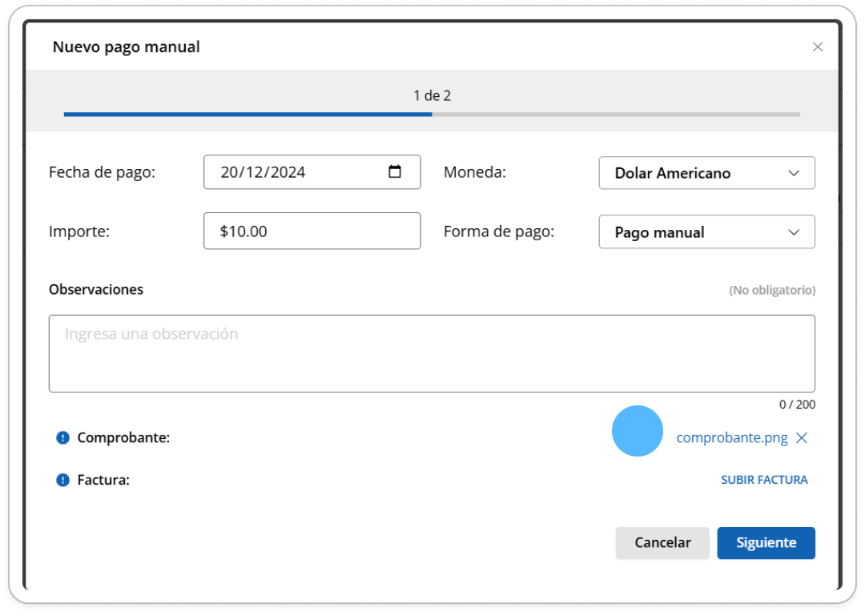
Task: Open the Moneda dropdown
Action: coord(706,173)
